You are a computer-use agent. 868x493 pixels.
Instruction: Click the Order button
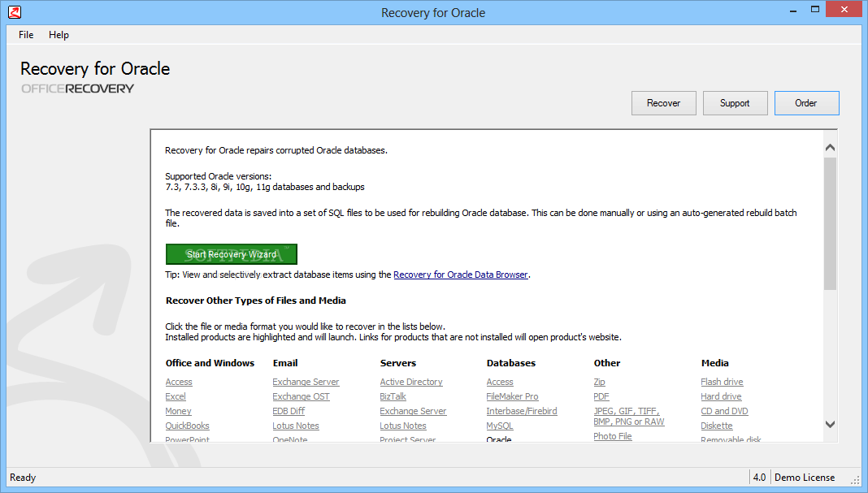point(806,103)
